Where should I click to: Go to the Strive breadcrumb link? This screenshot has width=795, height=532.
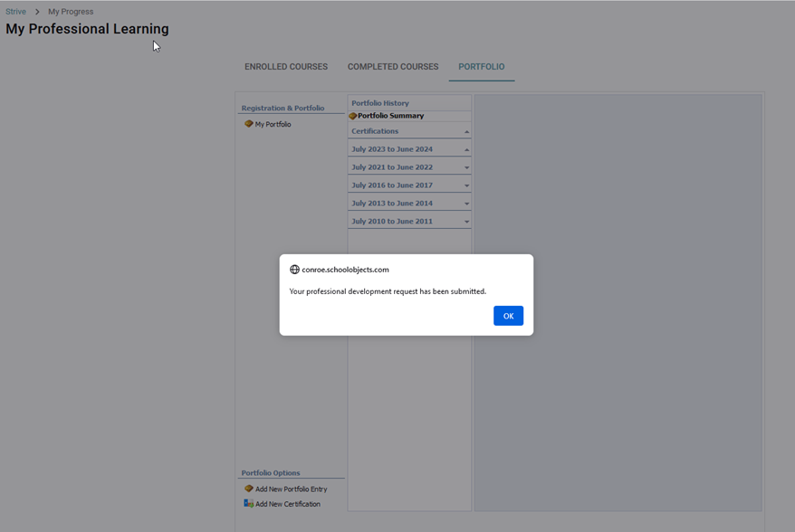coord(15,12)
